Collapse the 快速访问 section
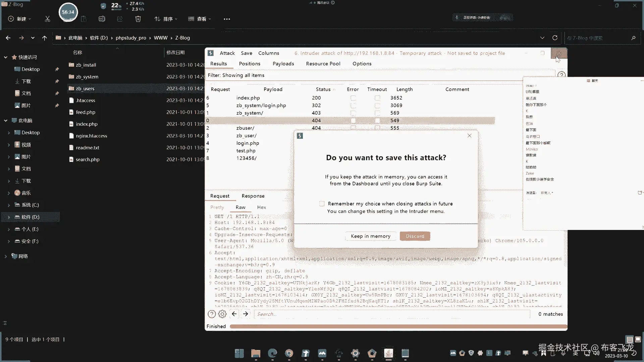 (x=6, y=57)
